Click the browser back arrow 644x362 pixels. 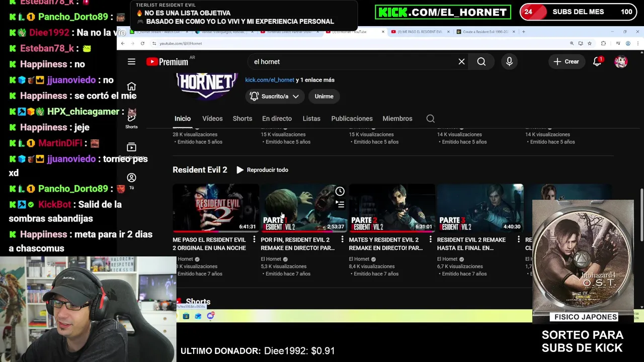pos(122,43)
